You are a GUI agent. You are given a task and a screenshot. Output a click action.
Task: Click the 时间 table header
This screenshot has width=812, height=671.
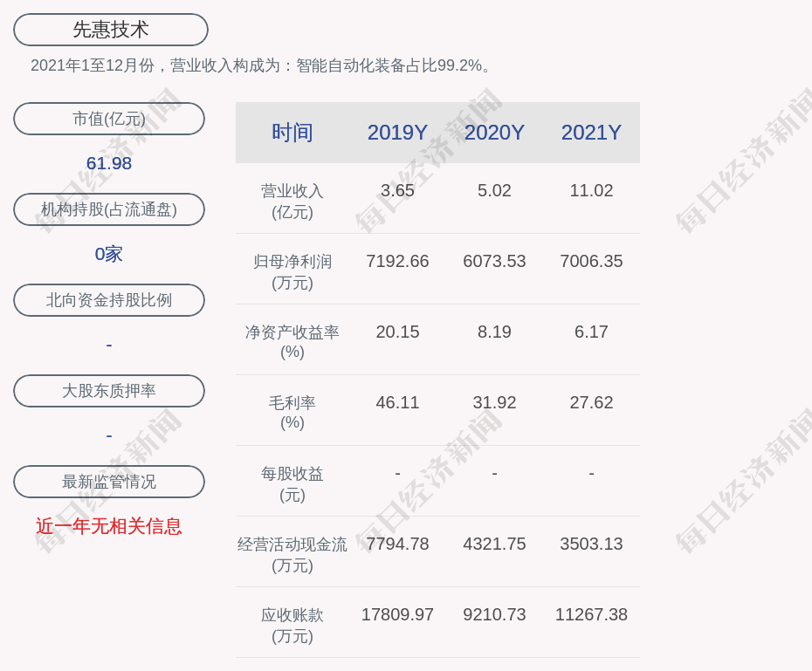[x=292, y=133]
